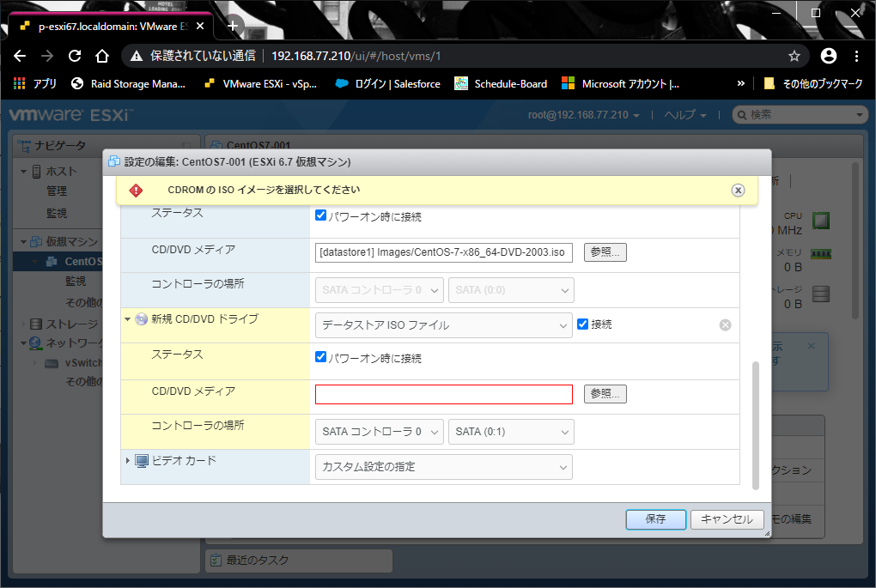Open Raid Storage Manager bookmark

coord(128,84)
